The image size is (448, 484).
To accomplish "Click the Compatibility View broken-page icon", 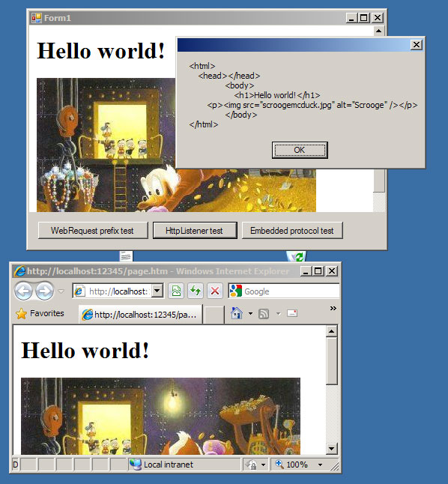I will 176,291.
